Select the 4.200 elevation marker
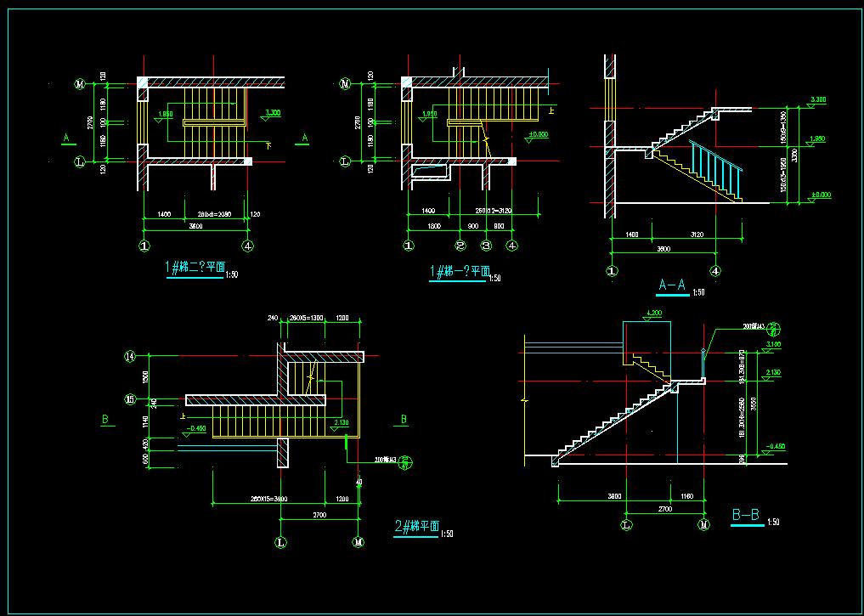Image resolution: width=864 pixels, height=616 pixels. 653,314
